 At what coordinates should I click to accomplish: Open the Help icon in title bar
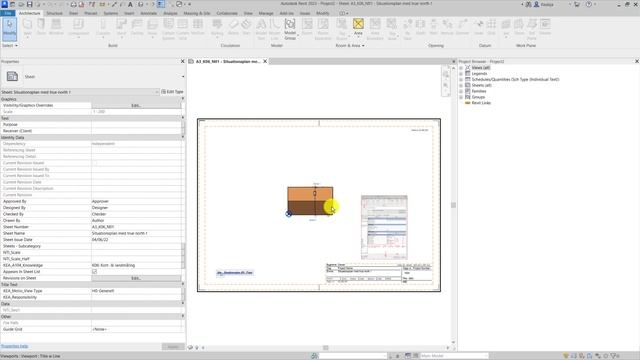click(589, 4)
